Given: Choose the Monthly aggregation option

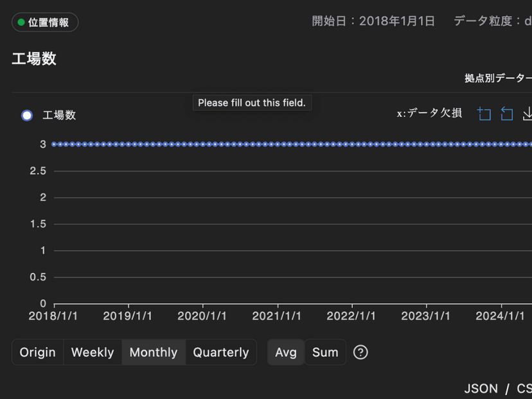Looking at the screenshot, I should point(154,352).
